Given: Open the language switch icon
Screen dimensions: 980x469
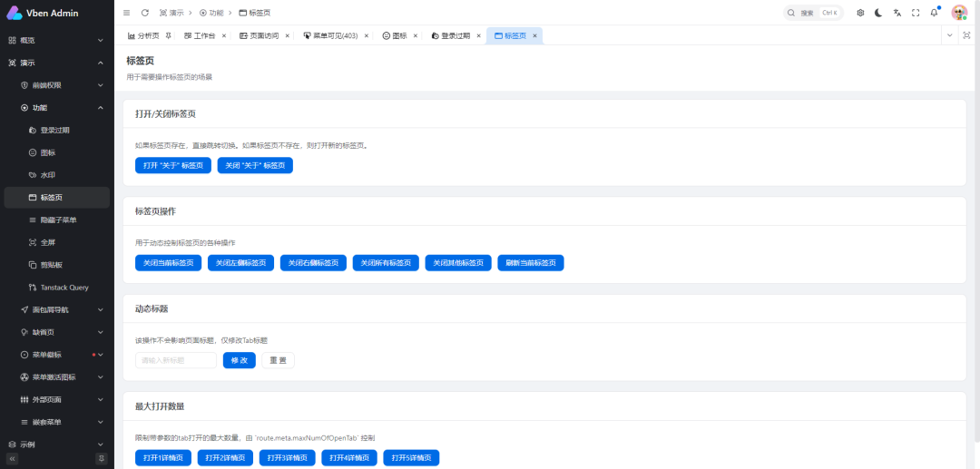Looking at the screenshot, I should point(897,13).
